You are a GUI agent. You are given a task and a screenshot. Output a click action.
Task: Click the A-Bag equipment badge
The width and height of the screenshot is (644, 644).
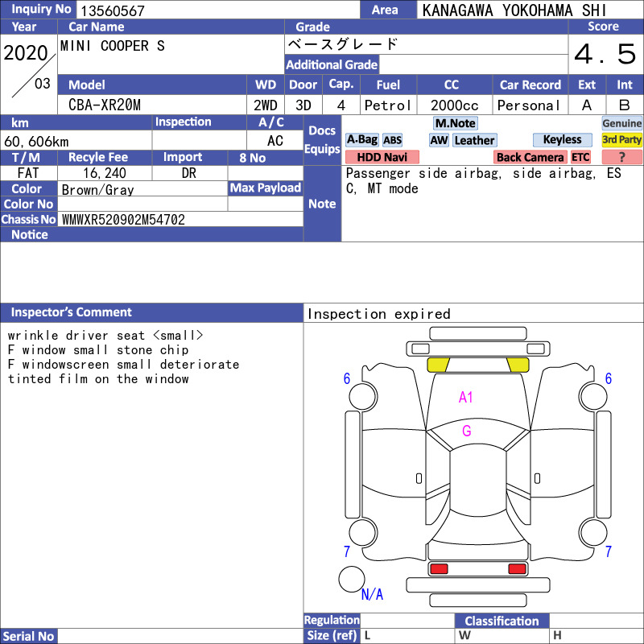tap(361, 139)
